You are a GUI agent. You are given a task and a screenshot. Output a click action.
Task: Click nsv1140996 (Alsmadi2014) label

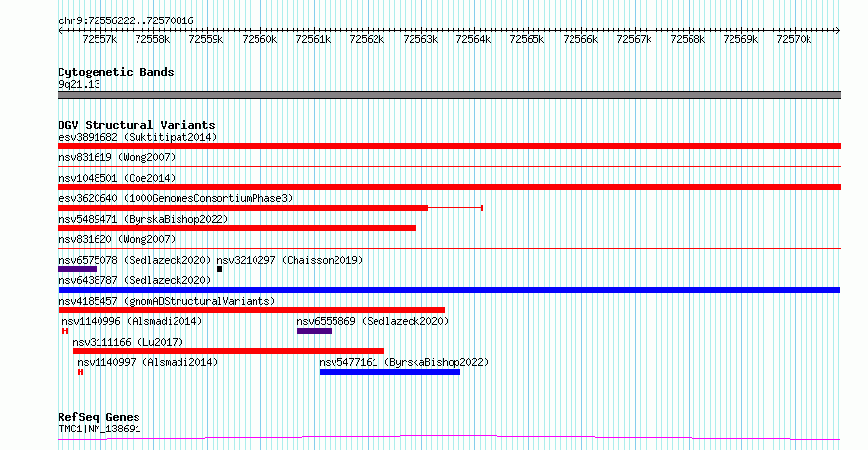(x=132, y=321)
